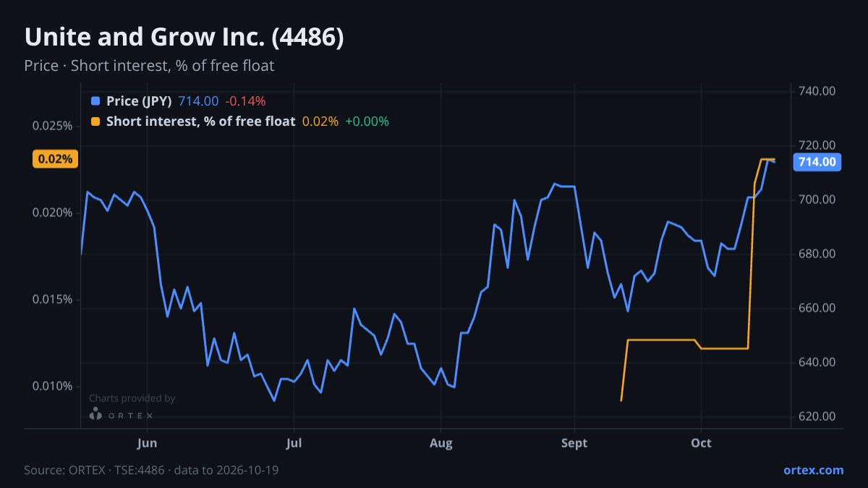This screenshot has width=868, height=488.
Task: Click the Jun date axis label
Action: coord(147,442)
